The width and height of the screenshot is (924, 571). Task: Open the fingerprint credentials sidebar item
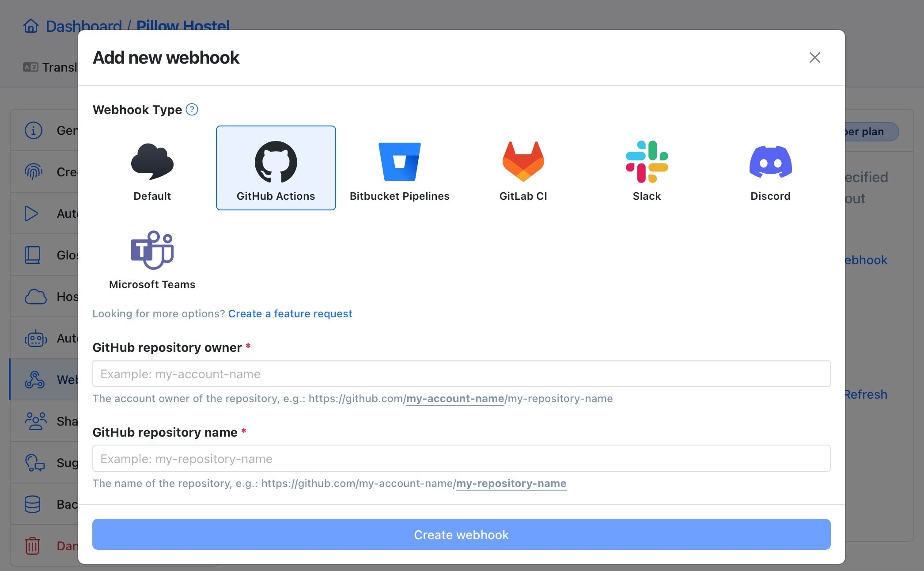click(x=34, y=172)
